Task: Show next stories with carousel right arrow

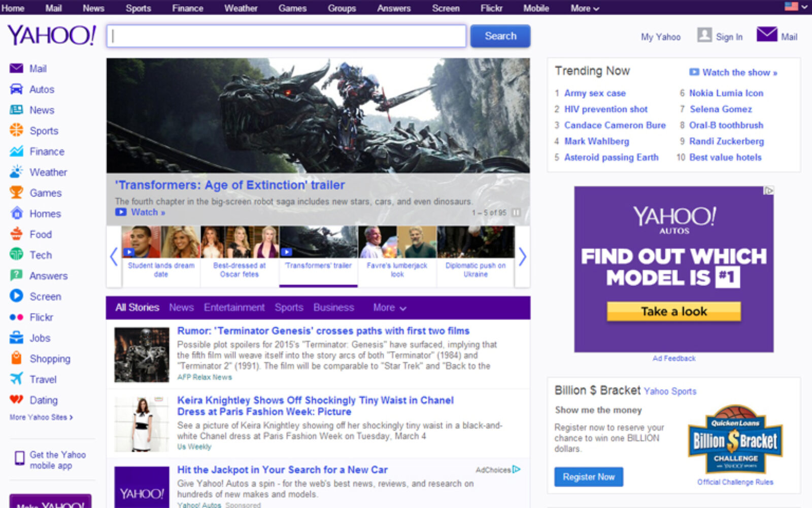Action: coord(522,257)
